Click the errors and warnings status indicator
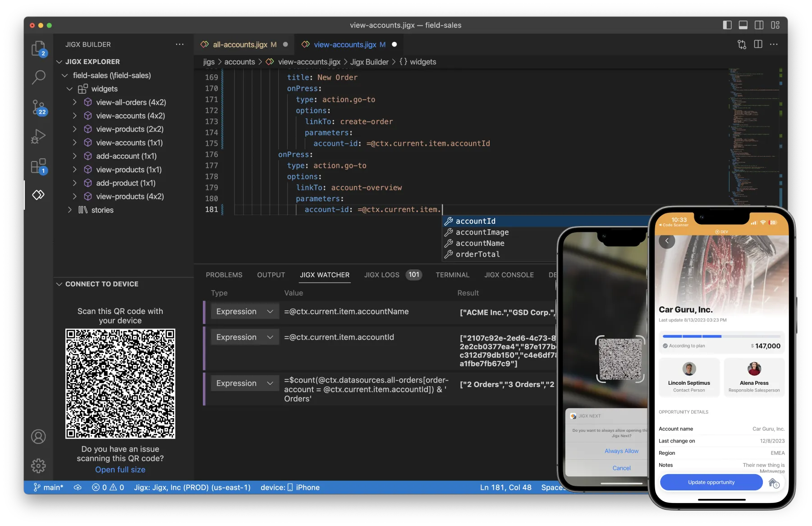The width and height of the screenshot is (812, 526). point(108,488)
